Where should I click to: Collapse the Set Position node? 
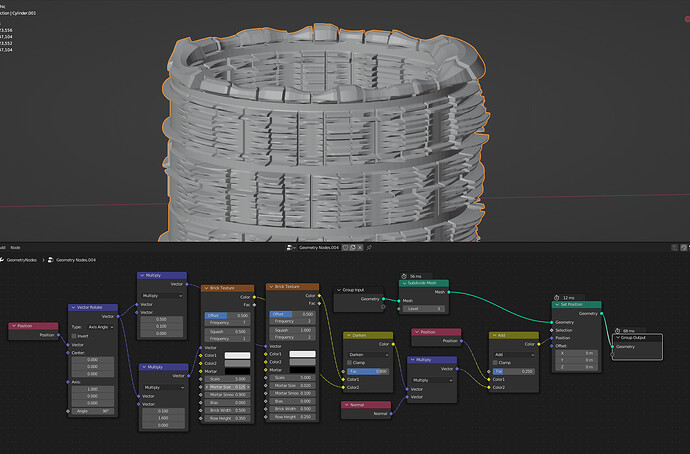click(x=557, y=304)
